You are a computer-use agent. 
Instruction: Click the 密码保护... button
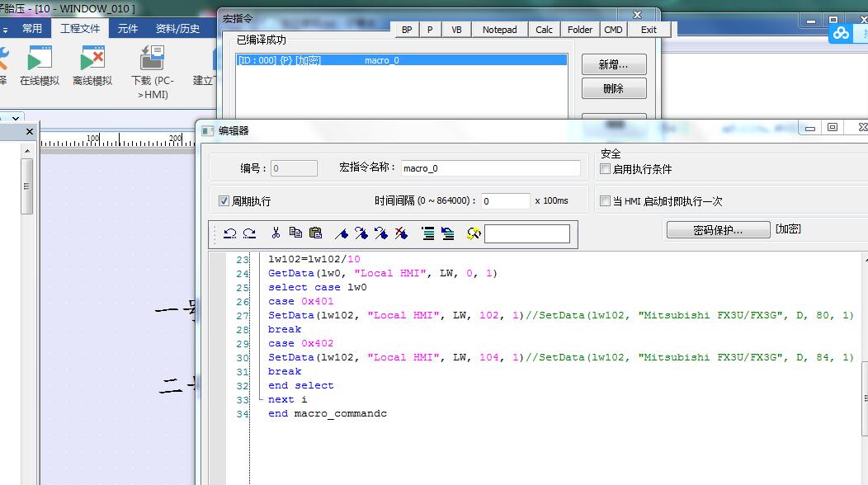tap(717, 230)
